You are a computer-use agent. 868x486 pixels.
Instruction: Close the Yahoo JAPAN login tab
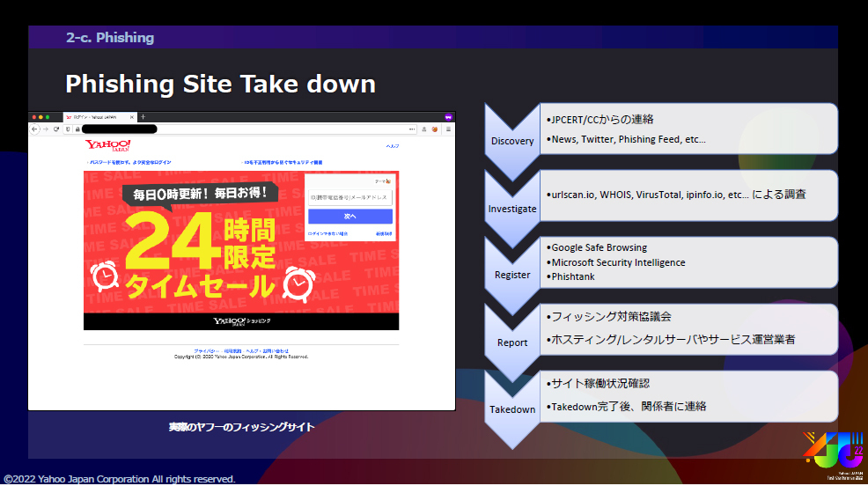(132, 117)
